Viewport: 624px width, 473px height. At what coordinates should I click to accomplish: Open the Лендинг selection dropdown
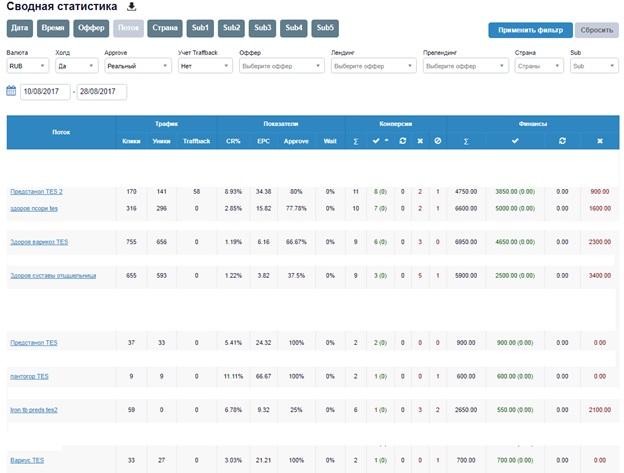374,66
